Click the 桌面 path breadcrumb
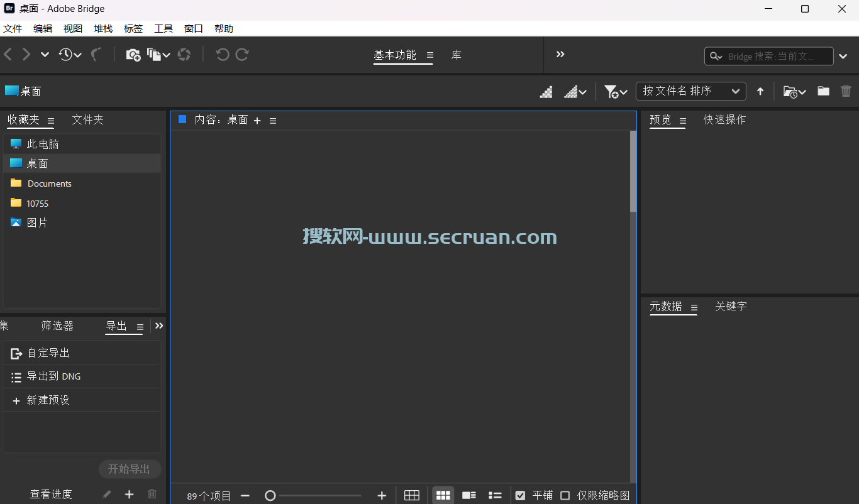This screenshot has width=859, height=504. tap(23, 91)
